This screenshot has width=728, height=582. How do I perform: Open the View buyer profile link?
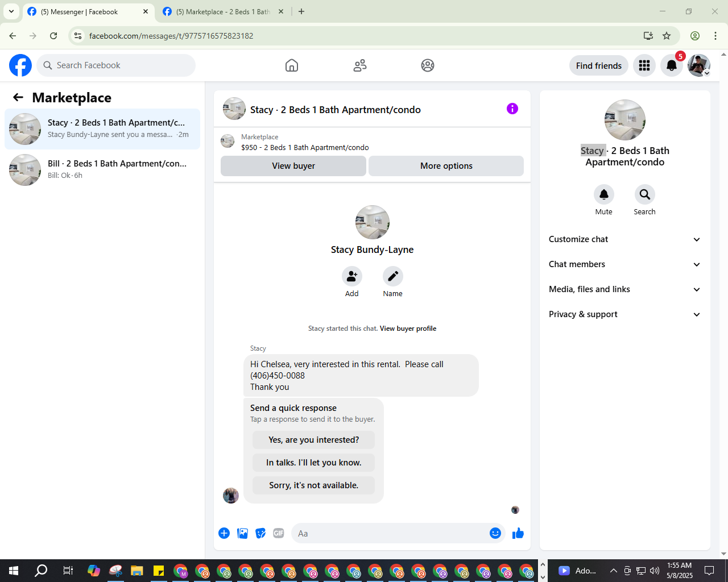[x=408, y=329]
